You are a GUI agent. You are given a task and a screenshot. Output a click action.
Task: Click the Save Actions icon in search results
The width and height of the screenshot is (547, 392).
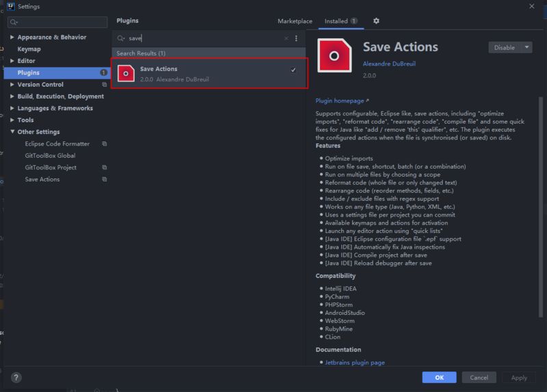(x=126, y=73)
